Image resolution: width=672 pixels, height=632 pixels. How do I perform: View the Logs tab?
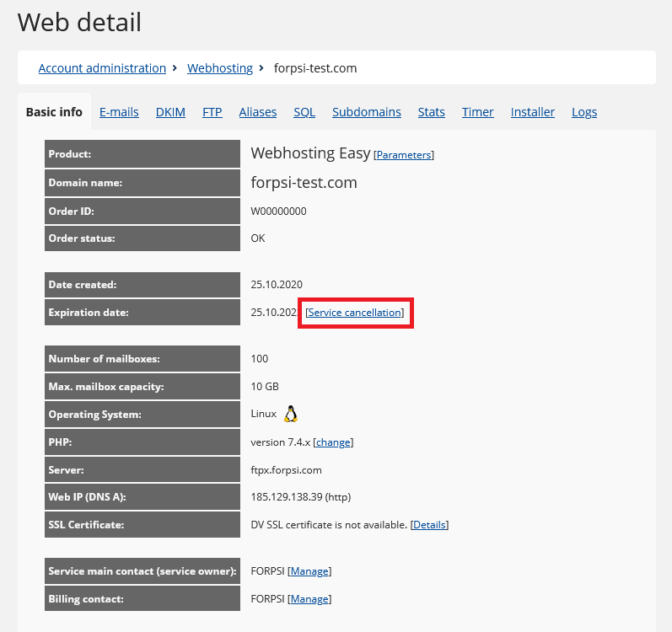pos(584,112)
